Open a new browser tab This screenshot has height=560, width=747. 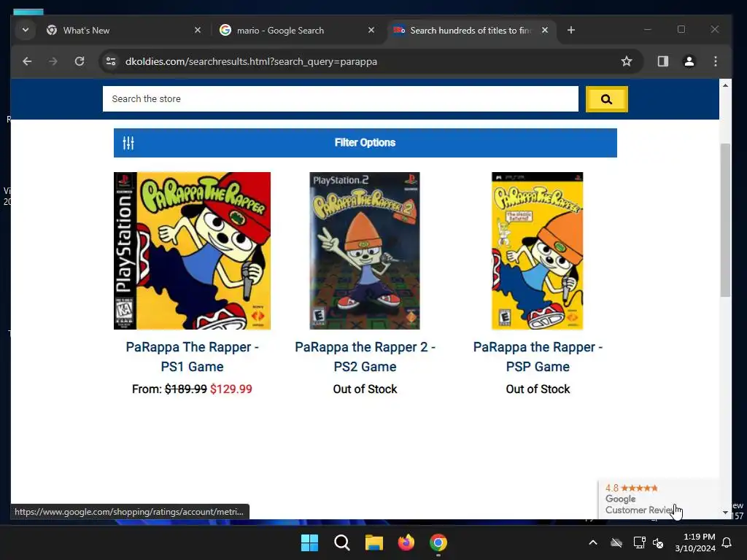point(570,30)
